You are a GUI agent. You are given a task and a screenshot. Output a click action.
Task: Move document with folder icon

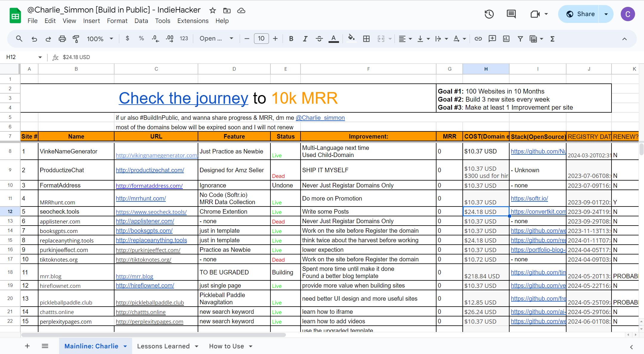click(x=227, y=11)
